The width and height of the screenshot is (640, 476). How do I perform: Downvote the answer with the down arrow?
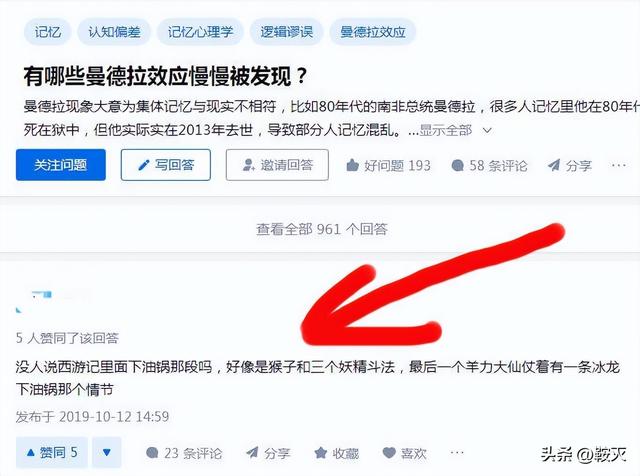tap(107, 452)
